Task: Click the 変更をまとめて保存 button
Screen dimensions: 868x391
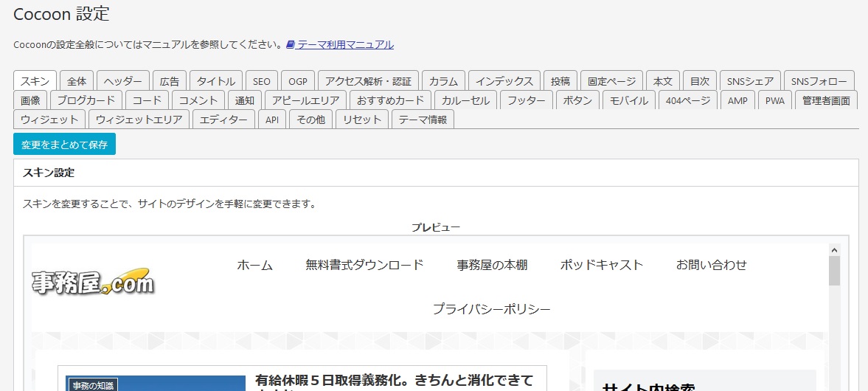Action: [x=64, y=144]
